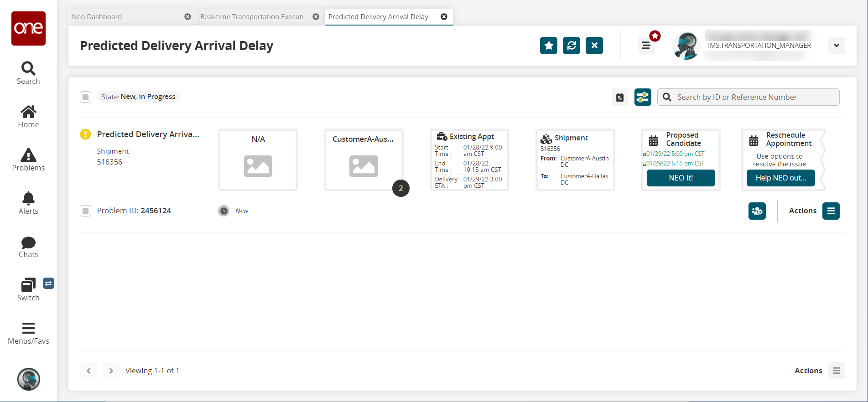Open the CustomerA-Aus... image card
Screen dimensions: 868x402
click(364, 160)
